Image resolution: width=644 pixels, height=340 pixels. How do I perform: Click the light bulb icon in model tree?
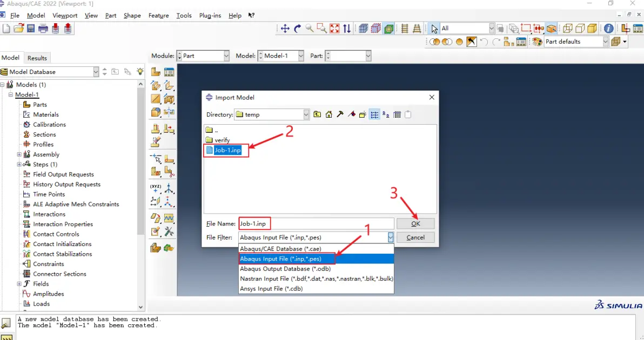pos(140,71)
